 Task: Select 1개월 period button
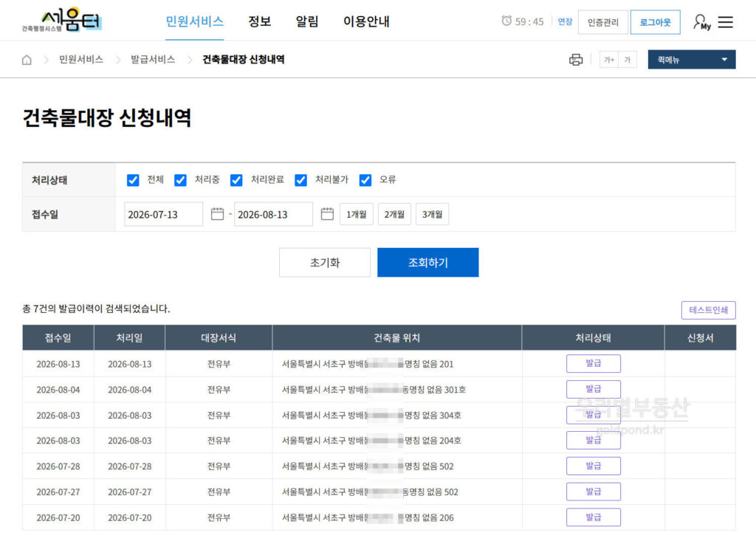pyautogui.click(x=357, y=214)
